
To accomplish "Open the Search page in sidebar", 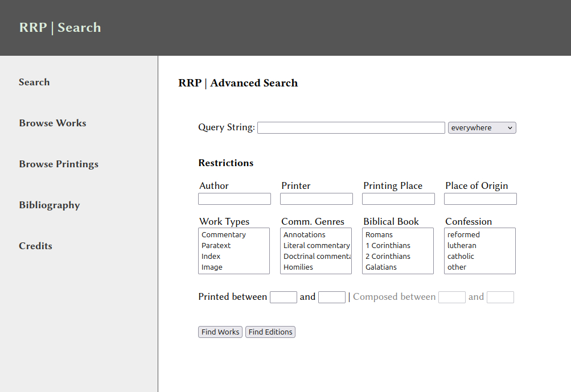I will tap(34, 82).
